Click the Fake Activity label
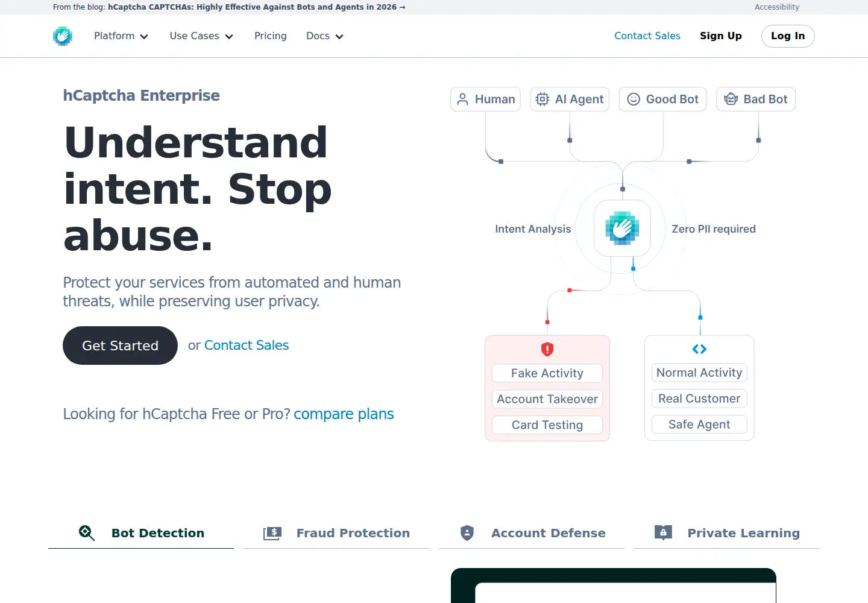 [547, 373]
